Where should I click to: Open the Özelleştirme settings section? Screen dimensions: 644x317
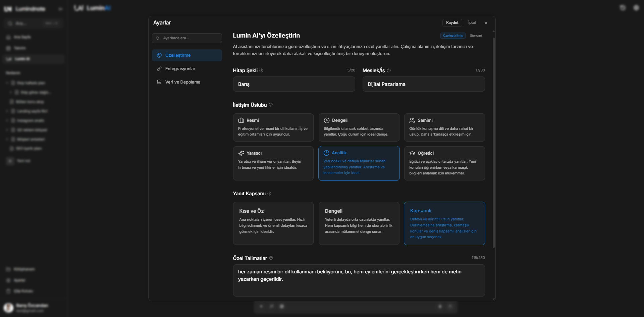[x=187, y=55]
